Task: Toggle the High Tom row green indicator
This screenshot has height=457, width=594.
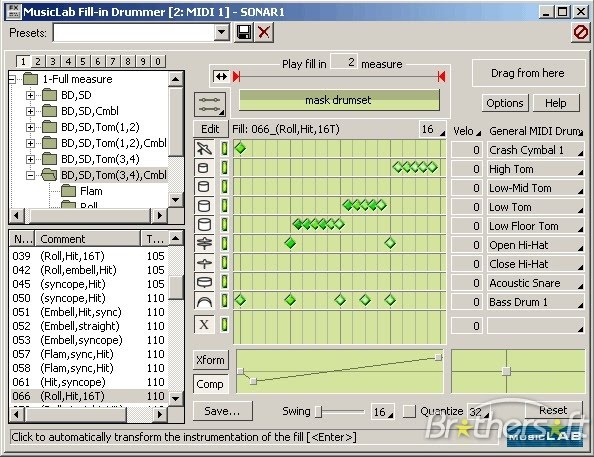Action: coord(225,167)
